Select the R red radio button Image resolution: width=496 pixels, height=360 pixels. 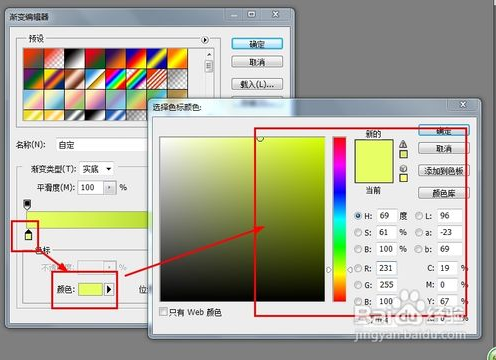(358, 268)
